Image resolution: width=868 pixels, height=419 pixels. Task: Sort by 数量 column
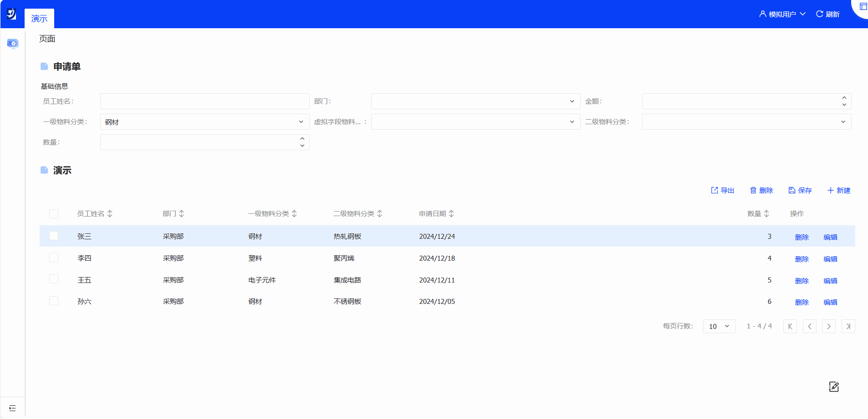[x=766, y=214]
